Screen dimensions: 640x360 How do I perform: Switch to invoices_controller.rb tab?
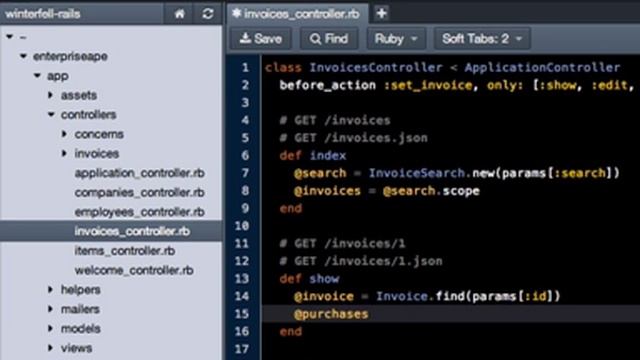tap(296, 14)
